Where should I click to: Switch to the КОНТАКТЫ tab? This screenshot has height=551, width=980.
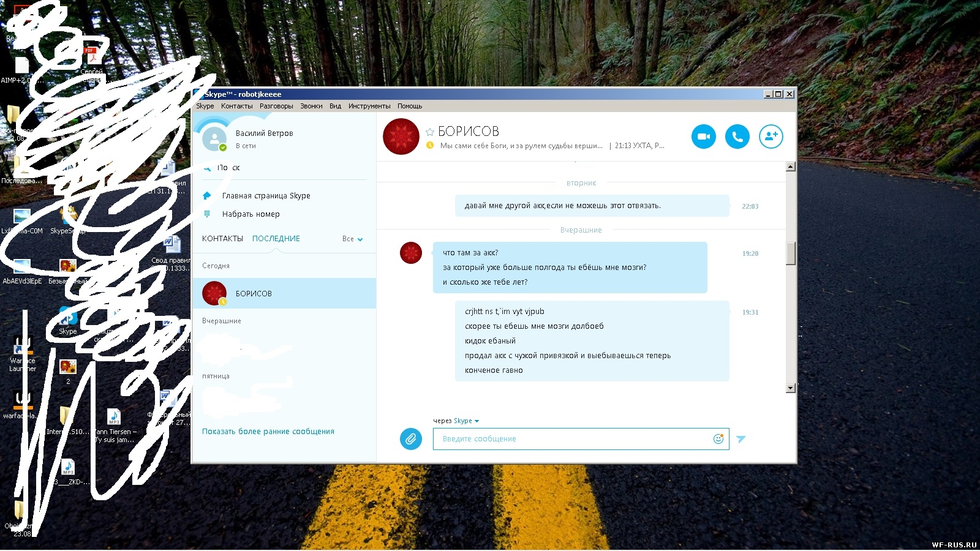click(x=222, y=239)
